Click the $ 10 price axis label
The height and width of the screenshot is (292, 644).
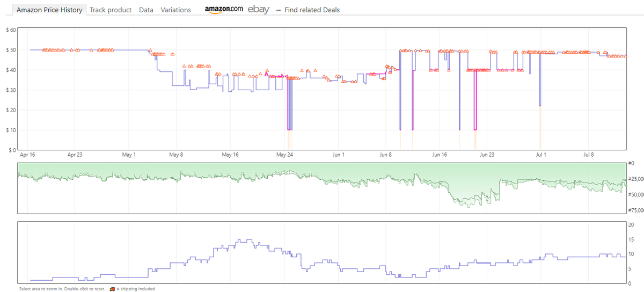[11, 130]
